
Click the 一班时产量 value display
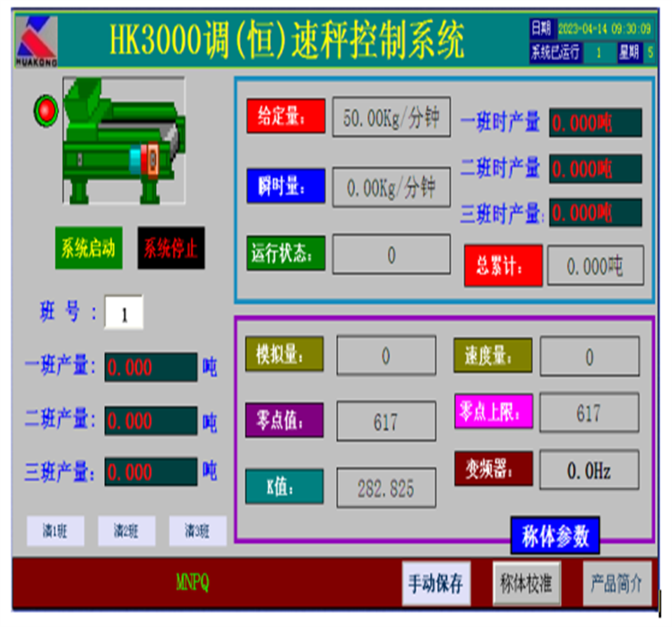595,123
